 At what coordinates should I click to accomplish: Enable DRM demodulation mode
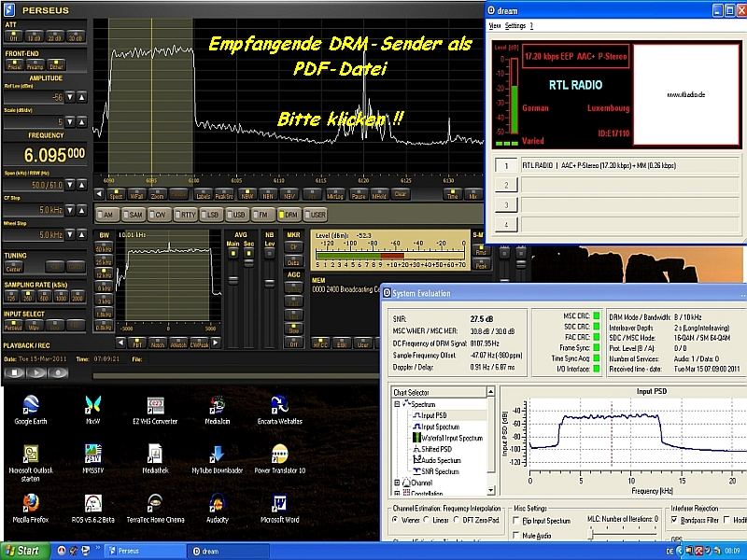(289, 215)
